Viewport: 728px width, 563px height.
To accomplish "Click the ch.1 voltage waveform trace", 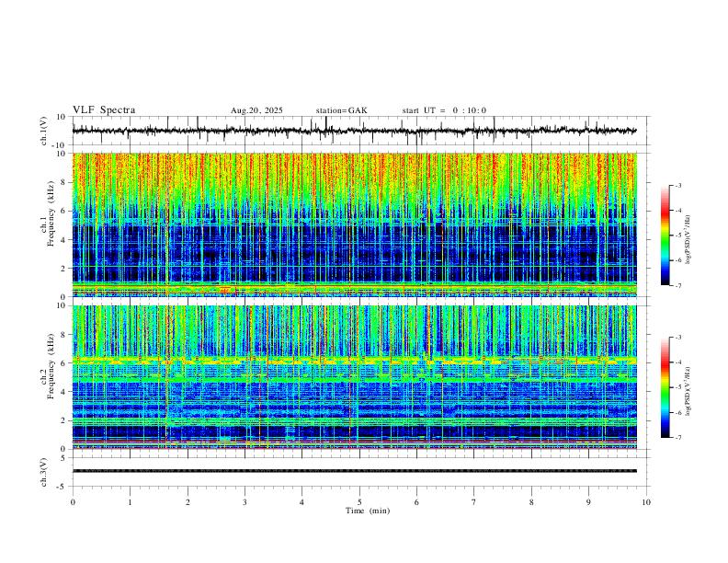I will click(355, 131).
